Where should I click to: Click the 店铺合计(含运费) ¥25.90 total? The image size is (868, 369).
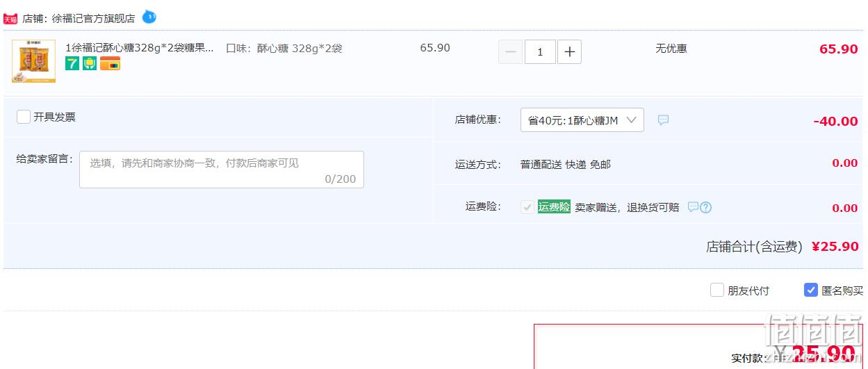(x=783, y=246)
